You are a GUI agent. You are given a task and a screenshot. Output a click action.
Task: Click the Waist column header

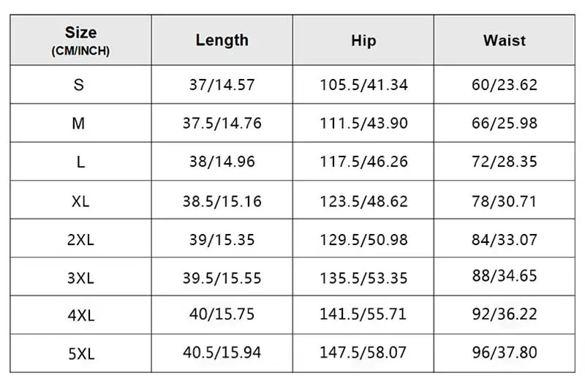pos(504,40)
